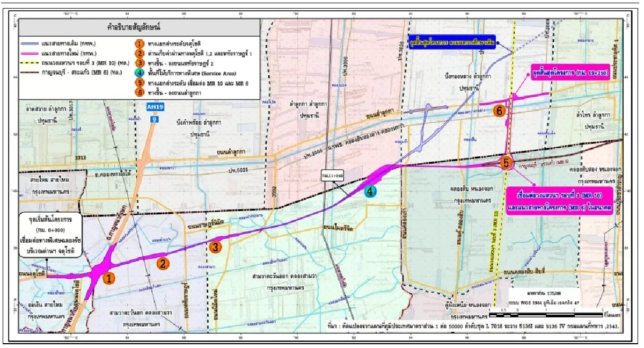Click the Service Area legend text
644x348 pixels.
[x=189, y=73]
